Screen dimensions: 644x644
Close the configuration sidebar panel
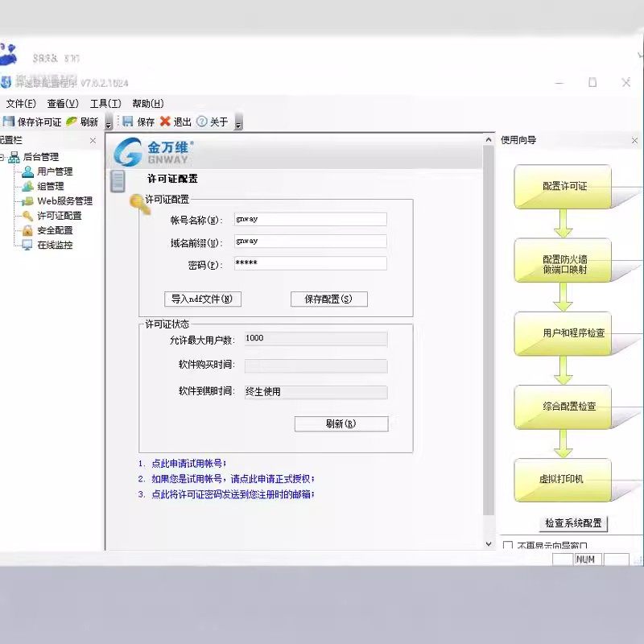93,140
